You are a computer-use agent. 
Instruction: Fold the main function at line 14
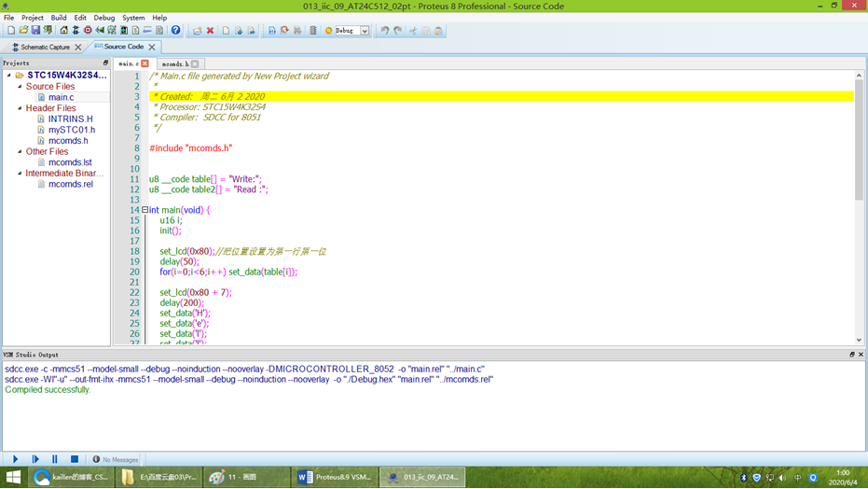[145, 210]
